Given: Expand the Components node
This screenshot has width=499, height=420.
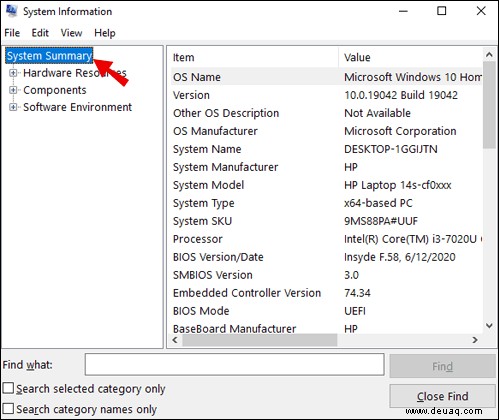Looking at the screenshot, I should [x=13, y=90].
